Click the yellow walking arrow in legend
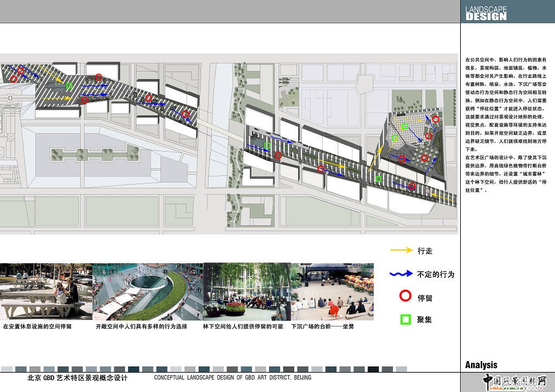The image size is (555, 392). 402,251
